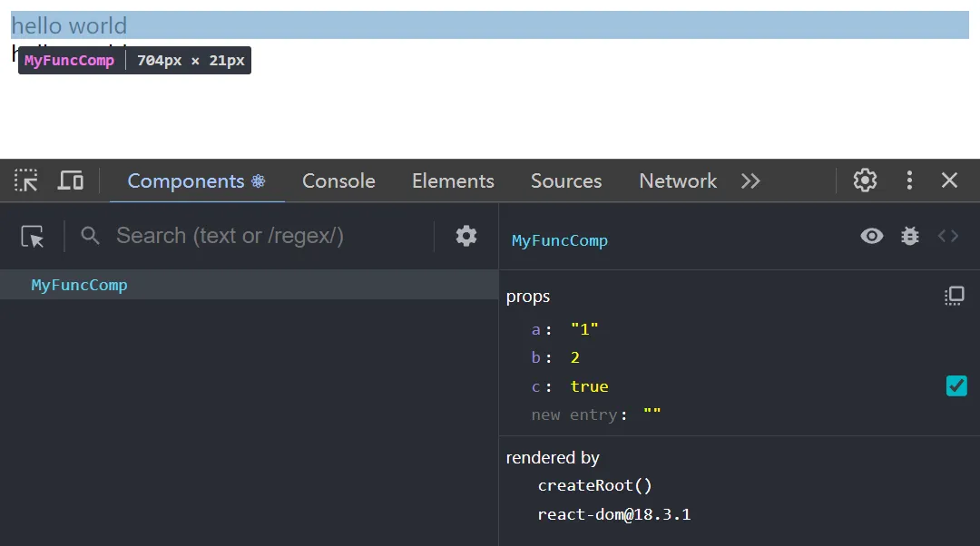
Task: Click the new entry prop name field
Action: coord(573,414)
